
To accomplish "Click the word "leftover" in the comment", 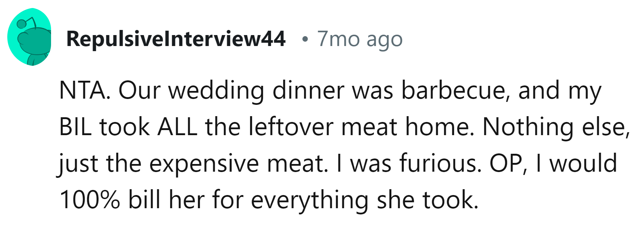I will [291, 127].
